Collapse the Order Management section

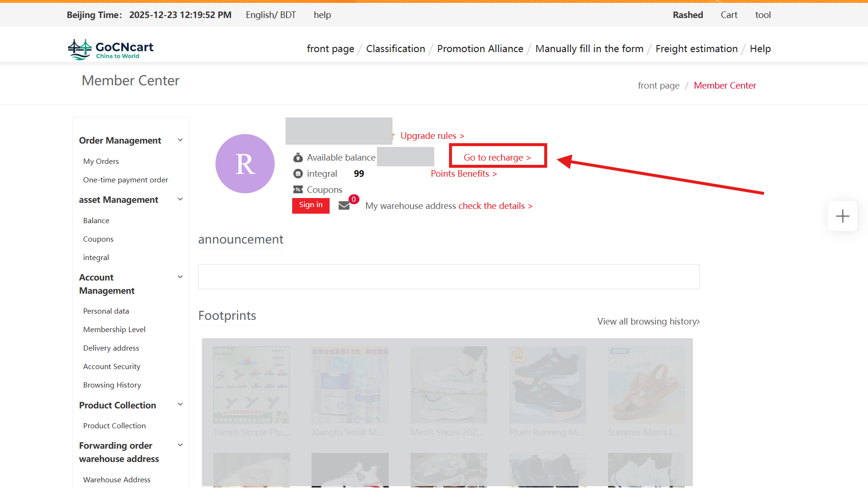180,140
